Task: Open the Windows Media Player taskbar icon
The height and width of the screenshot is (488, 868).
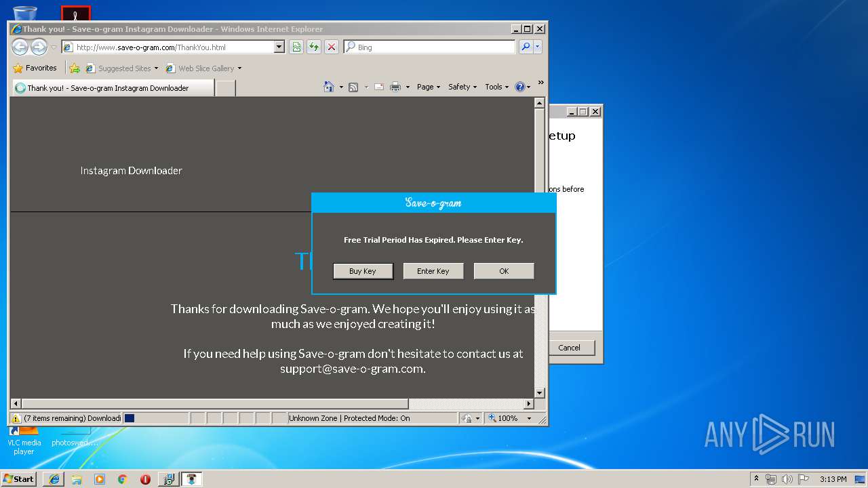Action: click(x=100, y=479)
